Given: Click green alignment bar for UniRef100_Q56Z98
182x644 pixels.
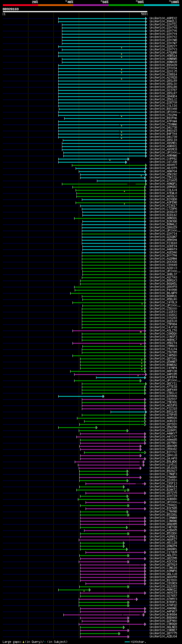Looking at the screenshot, I should (78, 427).
